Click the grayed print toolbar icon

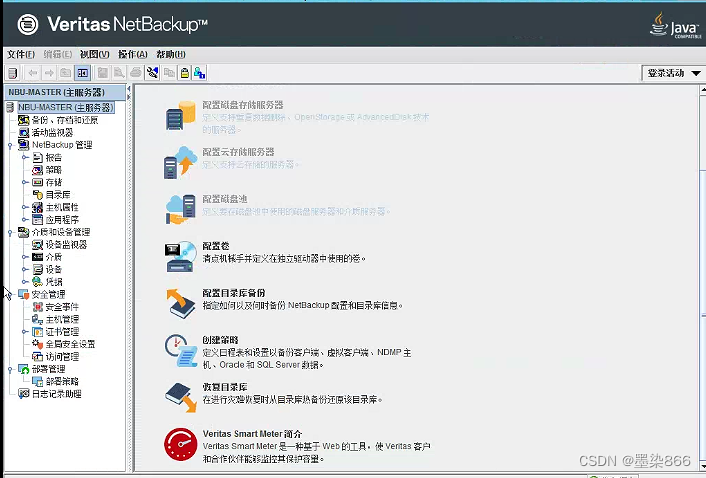pos(136,73)
